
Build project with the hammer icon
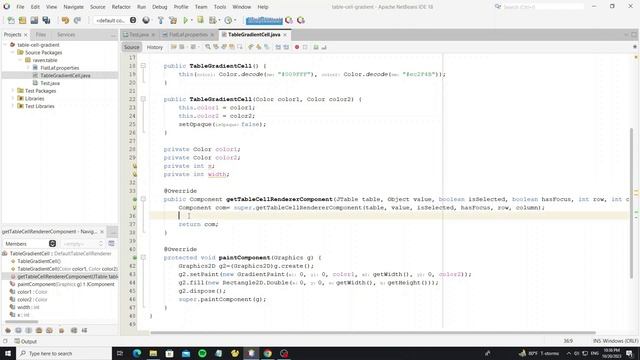[x=160, y=20]
